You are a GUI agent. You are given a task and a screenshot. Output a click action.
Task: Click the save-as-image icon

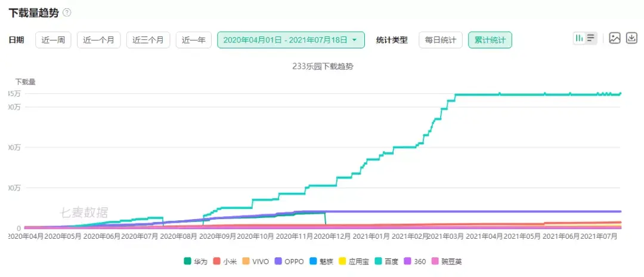pyautogui.click(x=615, y=38)
